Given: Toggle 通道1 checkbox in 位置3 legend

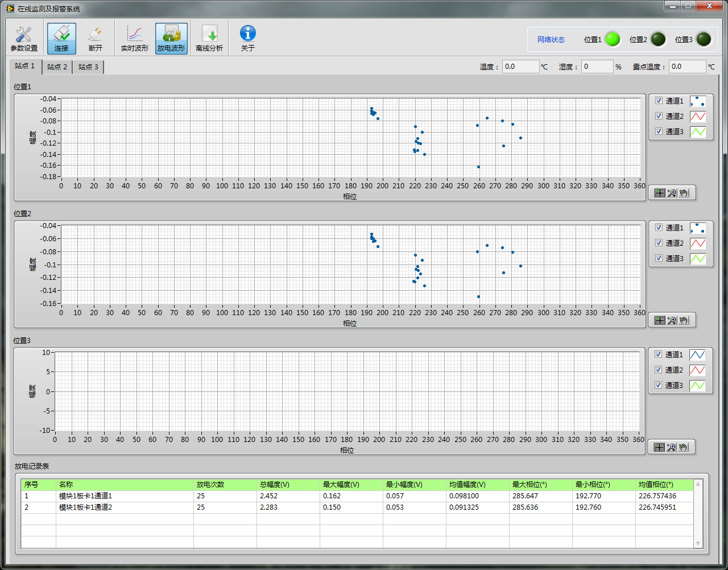Looking at the screenshot, I should tap(659, 354).
